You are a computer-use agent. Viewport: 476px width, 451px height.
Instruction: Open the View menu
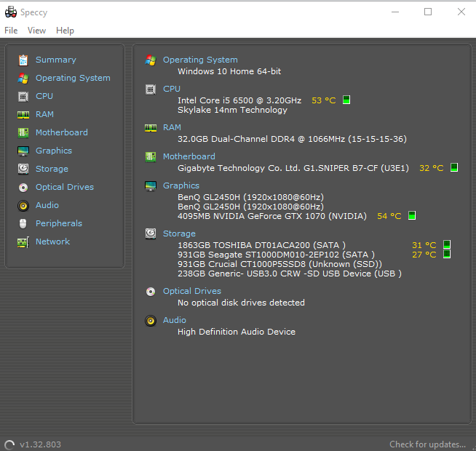point(36,31)
